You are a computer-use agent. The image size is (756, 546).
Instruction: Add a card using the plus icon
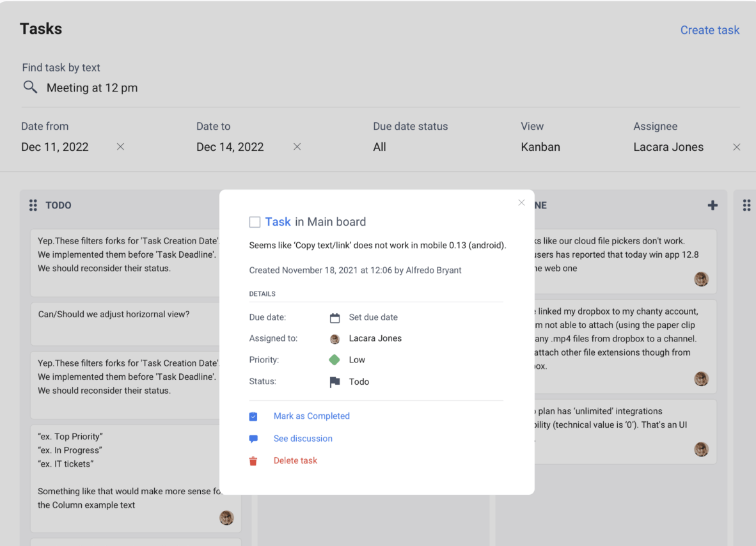pyautogui.click(x=713, y=205)
